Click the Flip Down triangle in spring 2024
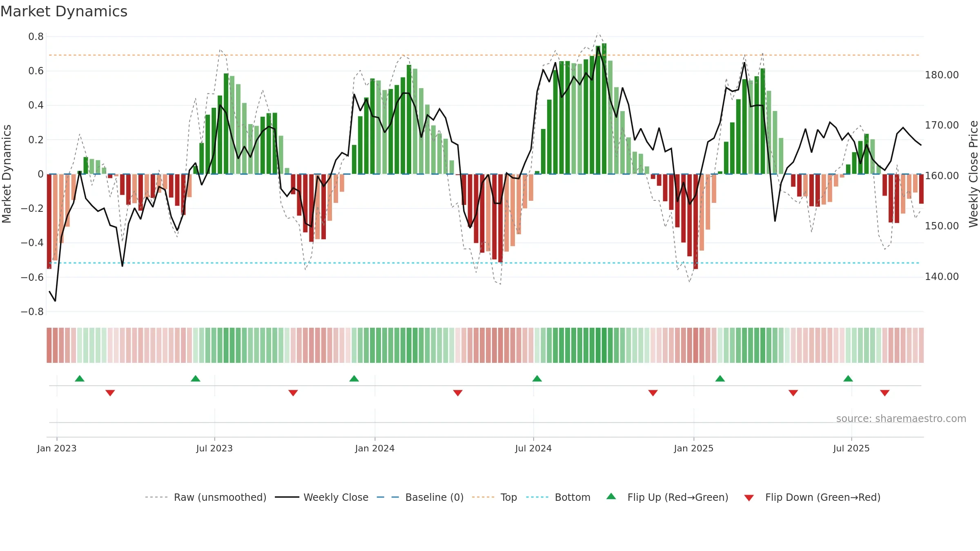 (458, 393)
